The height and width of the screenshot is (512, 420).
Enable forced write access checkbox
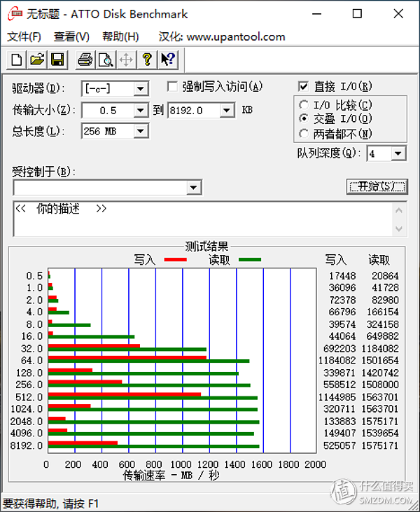click(x=172, y=87)
